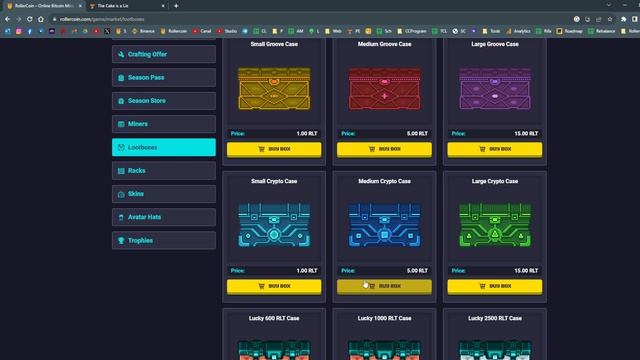Click the Medium Crypto Case 5.00 RLT price
Viewport: 640px width, 360px height.
pos(417,271)
